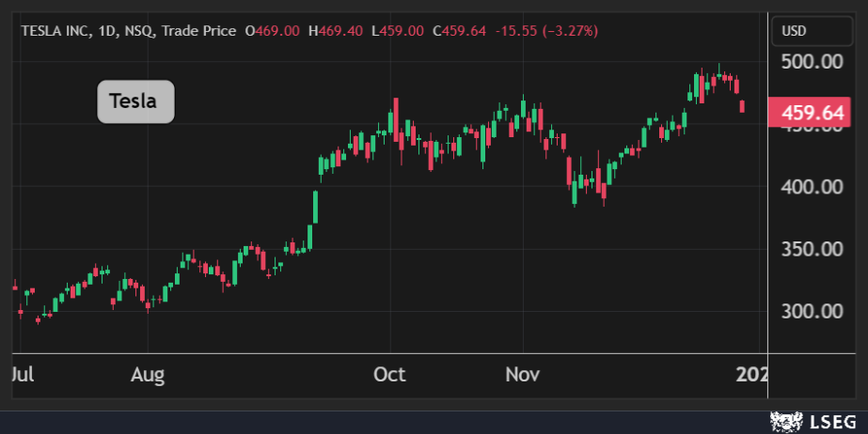Click the Tesla annotation label

pos(136,101)
